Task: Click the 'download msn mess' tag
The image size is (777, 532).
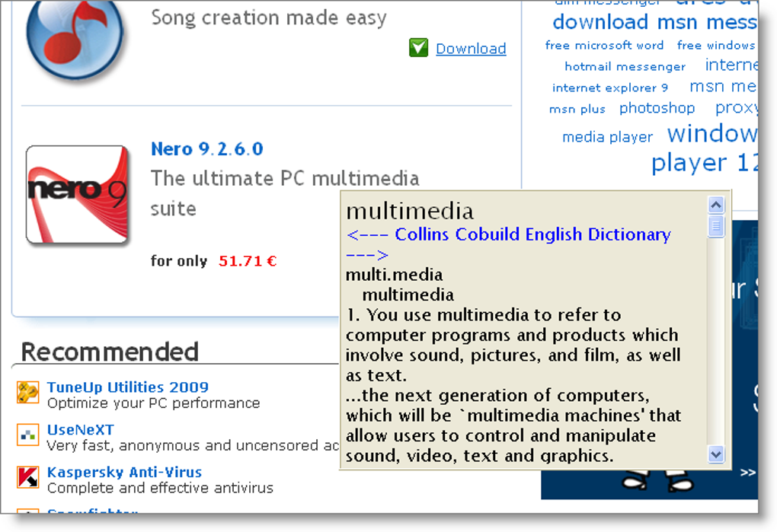Action: click(654, 22)
